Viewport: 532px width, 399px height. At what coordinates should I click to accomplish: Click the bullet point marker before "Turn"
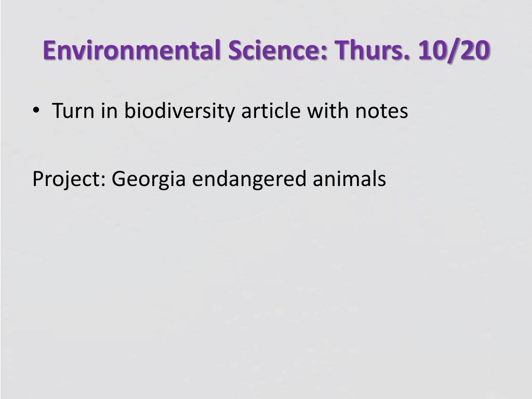tap(36, 110)
